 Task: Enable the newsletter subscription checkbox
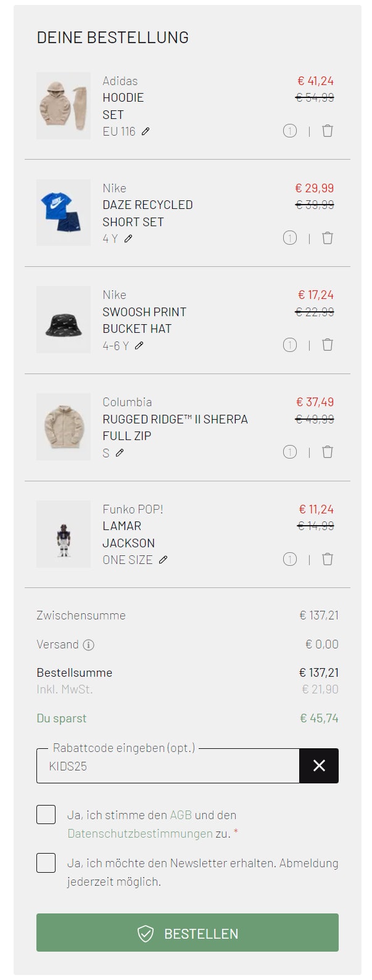click(x=46, y=863)
